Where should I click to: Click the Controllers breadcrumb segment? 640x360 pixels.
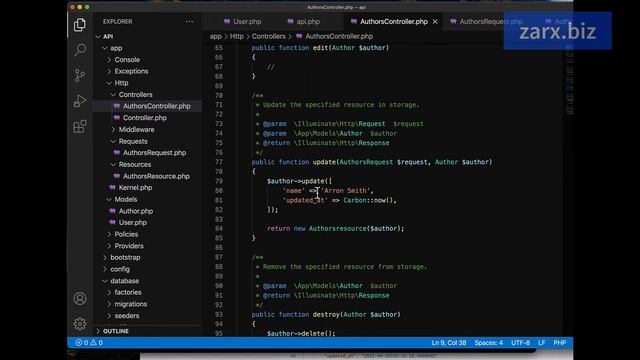269,36
